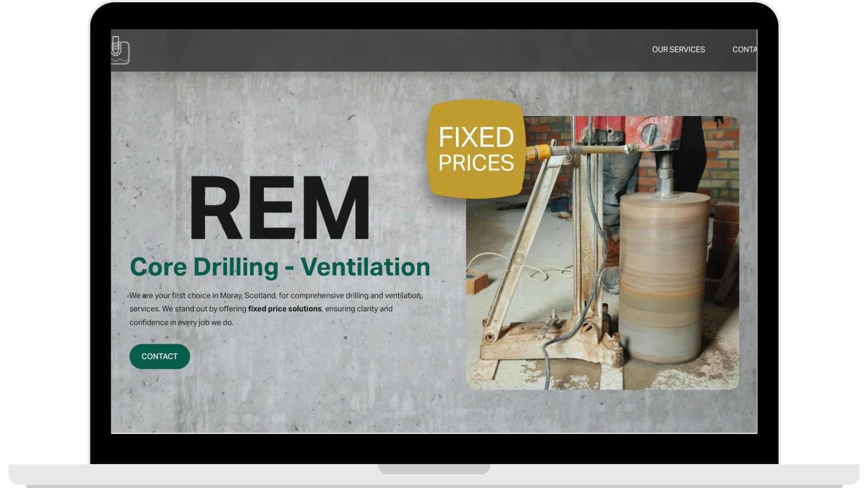Click the FIXED text inside the badge
Viewport: 868px width, 488px height.
[x=476, y=137]
